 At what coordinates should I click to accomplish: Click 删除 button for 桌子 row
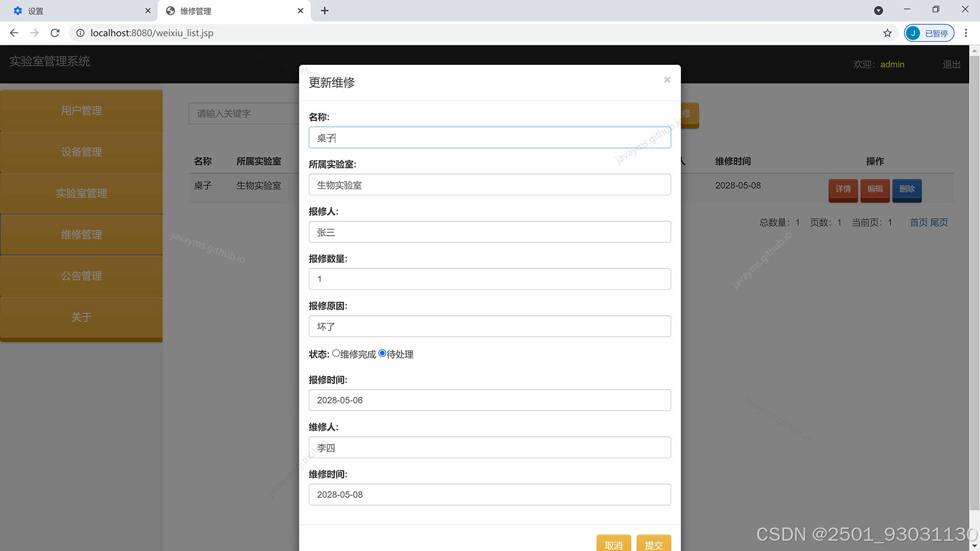(x=907, y=189)
